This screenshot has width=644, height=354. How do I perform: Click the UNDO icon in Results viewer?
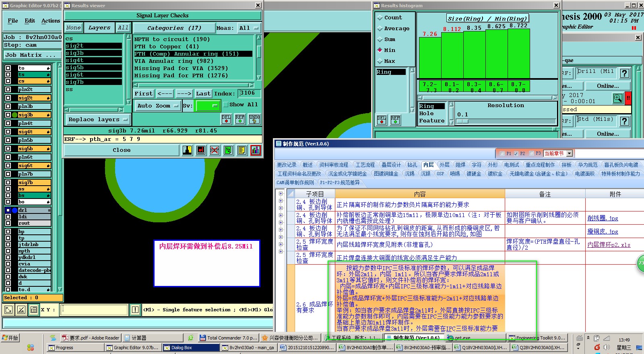tap(254, 119)
